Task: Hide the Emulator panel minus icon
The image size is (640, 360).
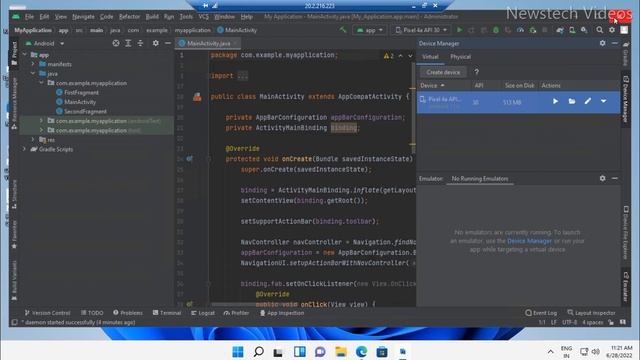Action: (615, 178)
